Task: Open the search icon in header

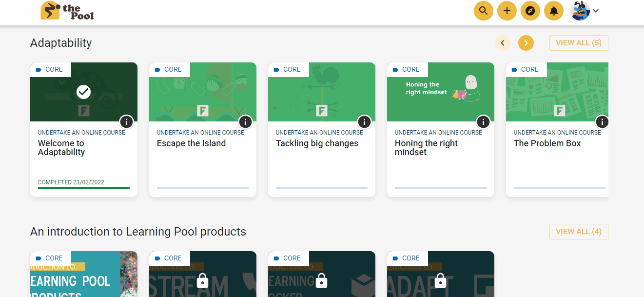Action: 483,11
